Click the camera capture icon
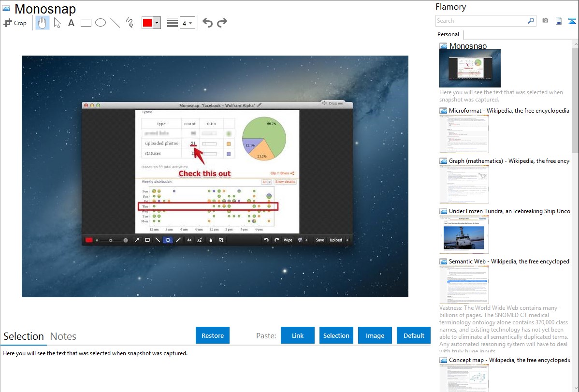The image size is (579, 392). 545,21
